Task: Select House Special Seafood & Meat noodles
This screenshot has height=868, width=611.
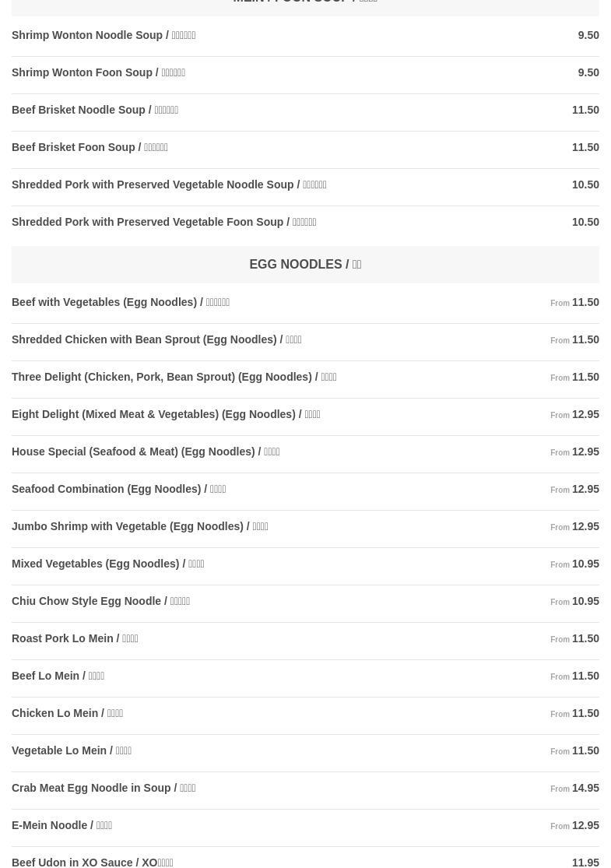Action: [146, 452]
